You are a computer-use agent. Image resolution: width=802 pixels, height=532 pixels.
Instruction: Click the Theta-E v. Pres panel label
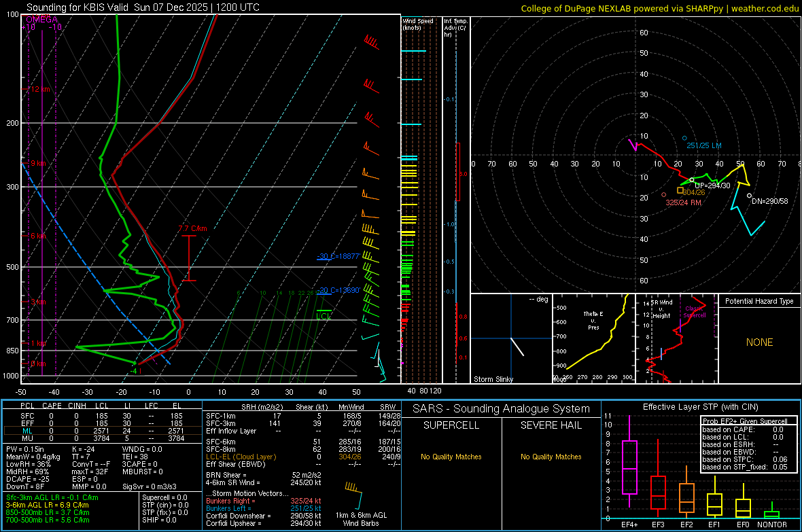tap(593, 320)
